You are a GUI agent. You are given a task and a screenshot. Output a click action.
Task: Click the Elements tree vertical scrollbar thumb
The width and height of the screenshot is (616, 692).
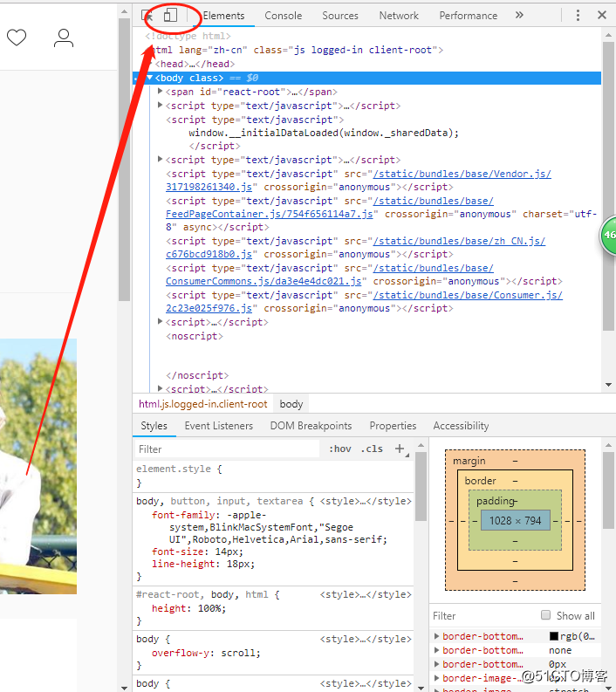[608, 186]
